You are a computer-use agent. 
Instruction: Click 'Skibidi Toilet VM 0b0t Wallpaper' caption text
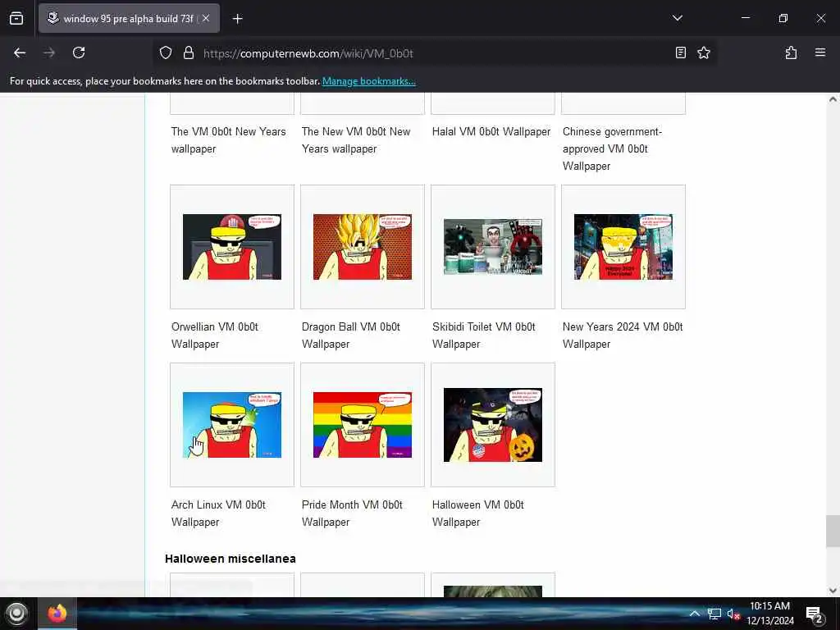pyautogui.click(x=484, y=336)
